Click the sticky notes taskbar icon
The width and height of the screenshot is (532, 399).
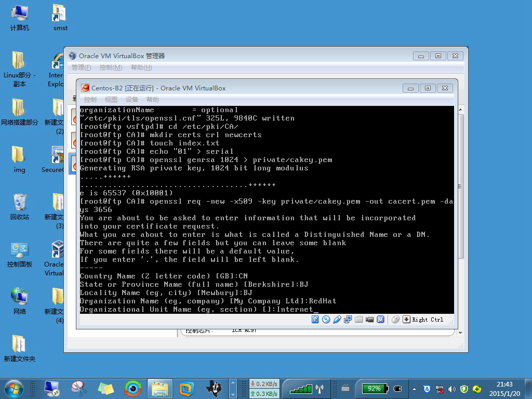pos(106,389)
